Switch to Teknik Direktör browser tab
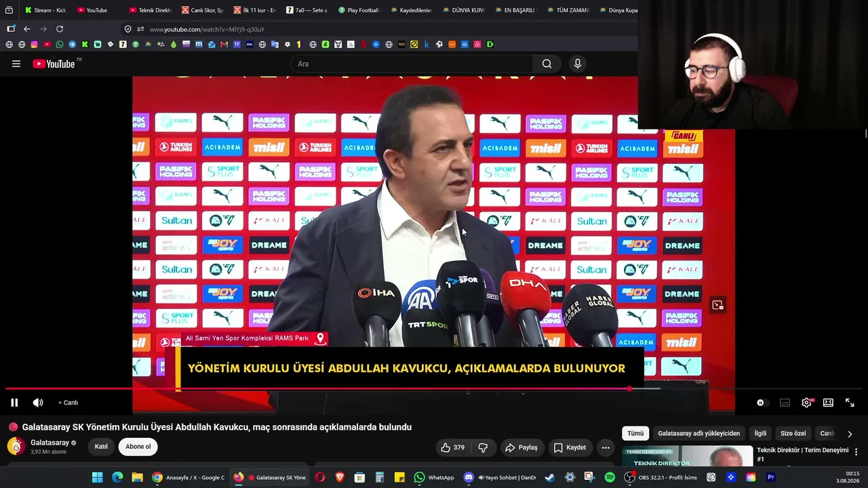 pos(150,10)
